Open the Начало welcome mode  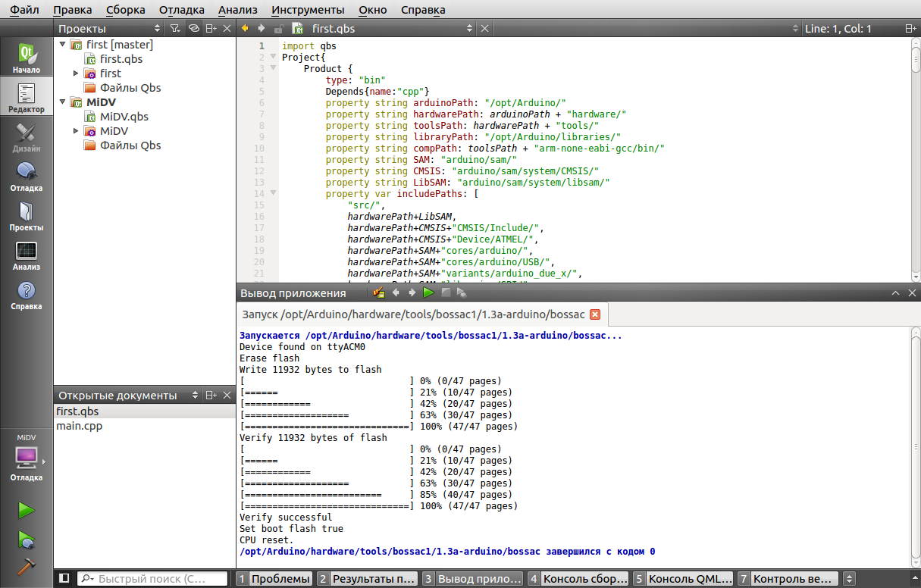[x=27, y=58]
